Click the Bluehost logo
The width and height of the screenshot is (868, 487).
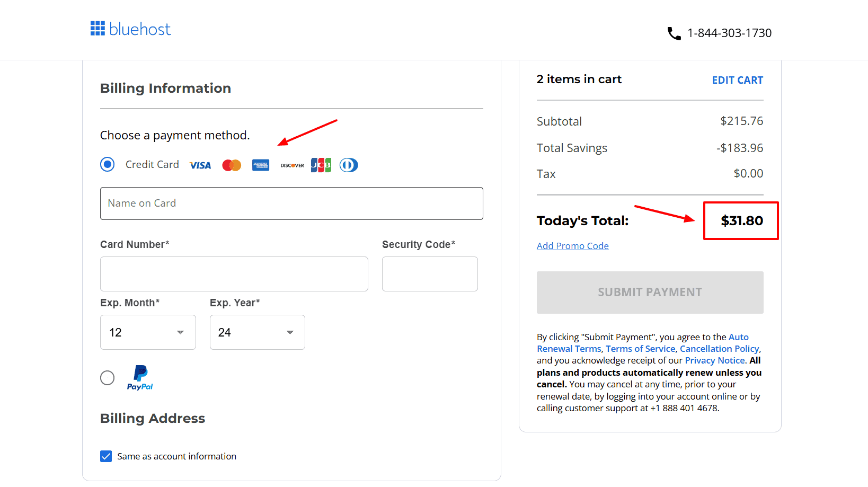[x=130, y=29]
